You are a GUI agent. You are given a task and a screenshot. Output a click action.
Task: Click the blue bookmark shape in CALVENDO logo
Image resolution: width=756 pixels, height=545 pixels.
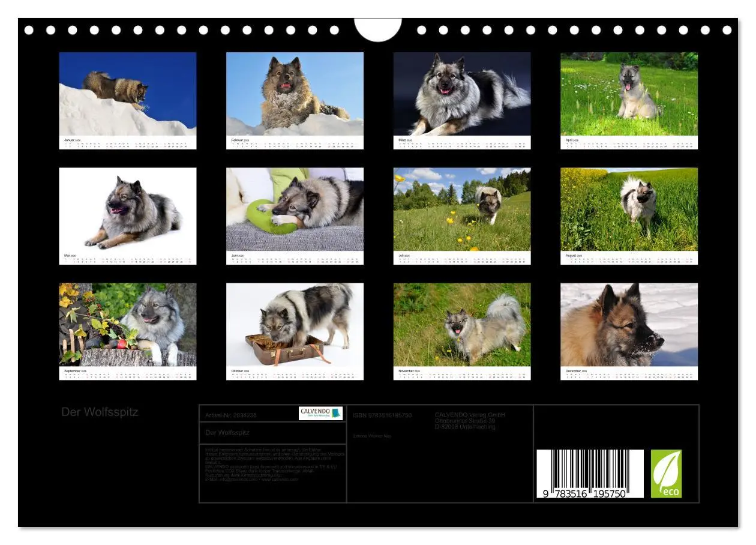[x=334, y=412]
